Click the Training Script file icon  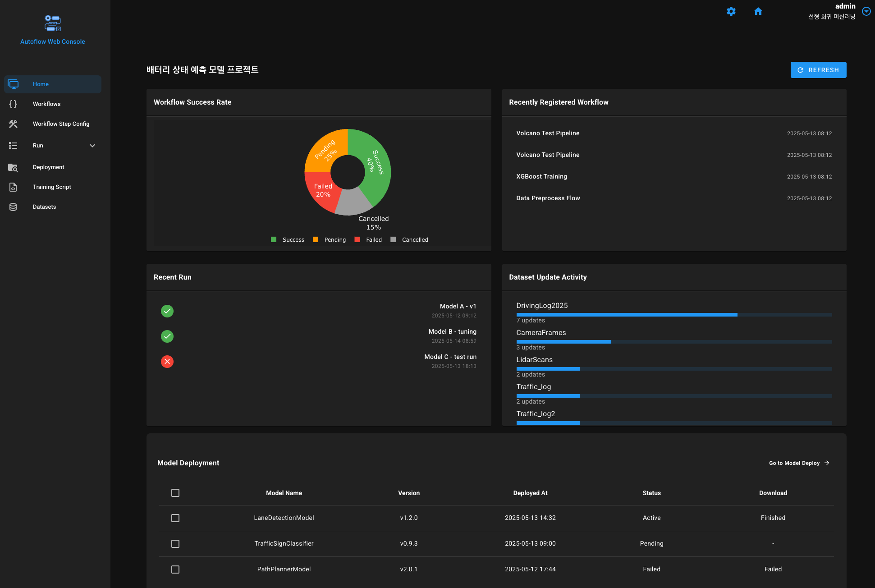pos(13,187)
